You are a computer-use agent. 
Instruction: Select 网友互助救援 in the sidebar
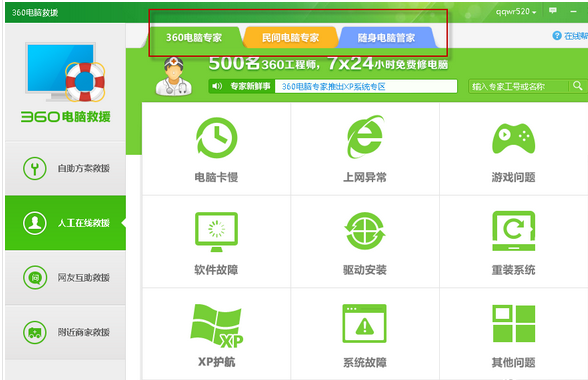point(65,278)
